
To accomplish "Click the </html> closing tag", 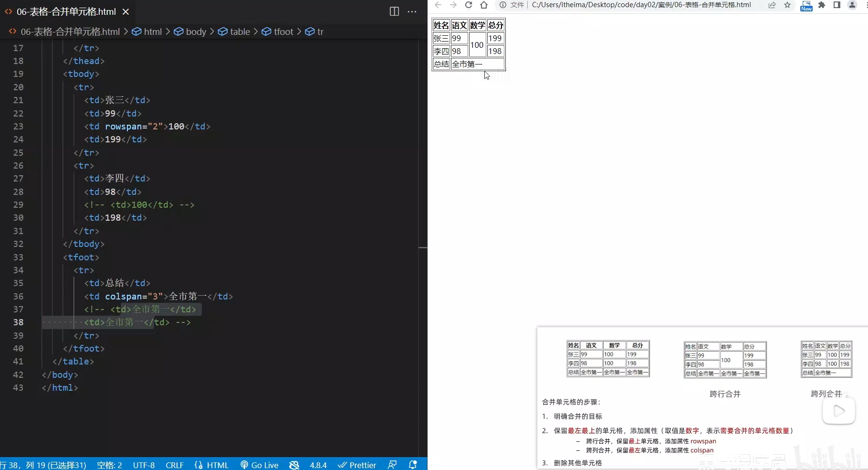I will click(60, 388).
